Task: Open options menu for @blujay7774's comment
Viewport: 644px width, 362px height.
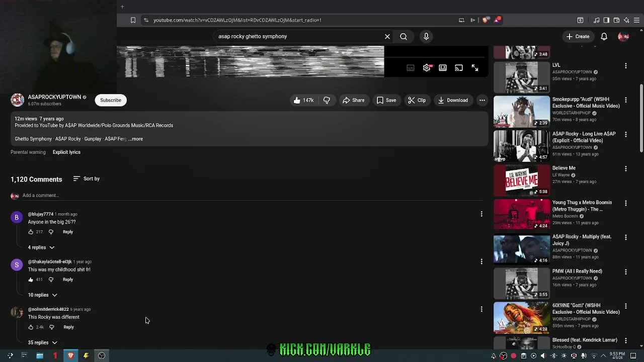Action: pyautogui.click(x=481, y=214)
